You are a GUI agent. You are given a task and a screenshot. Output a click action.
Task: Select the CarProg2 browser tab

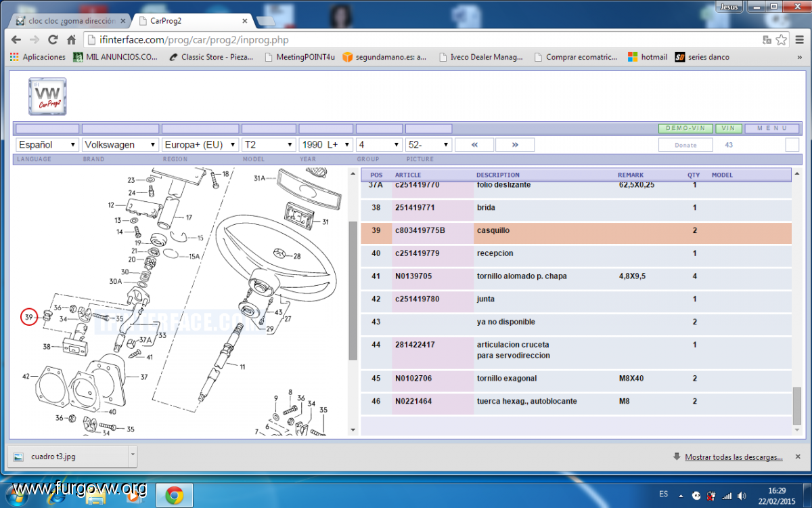point(193,21)
